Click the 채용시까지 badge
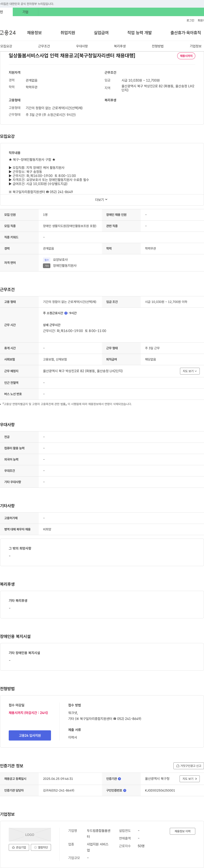 186,56
